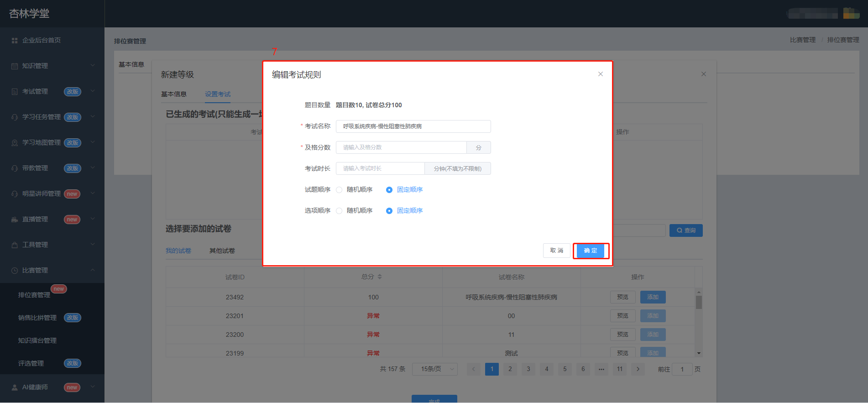
Task: Expand the 知识管理 menu chevron
Action: coord(93,66)
